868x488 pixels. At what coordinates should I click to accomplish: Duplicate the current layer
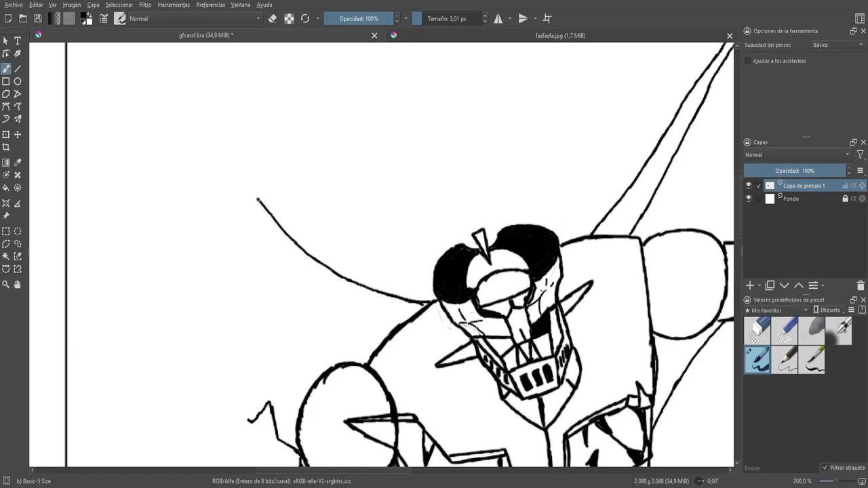pyautogui.click(x=770, y=286)
